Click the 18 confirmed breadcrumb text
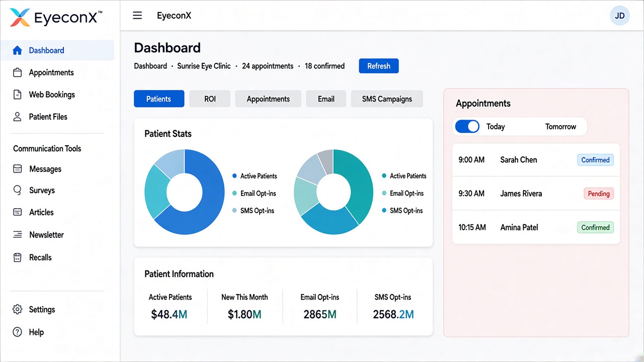Screen dimensions: 644x362 [x=325, y=66]
